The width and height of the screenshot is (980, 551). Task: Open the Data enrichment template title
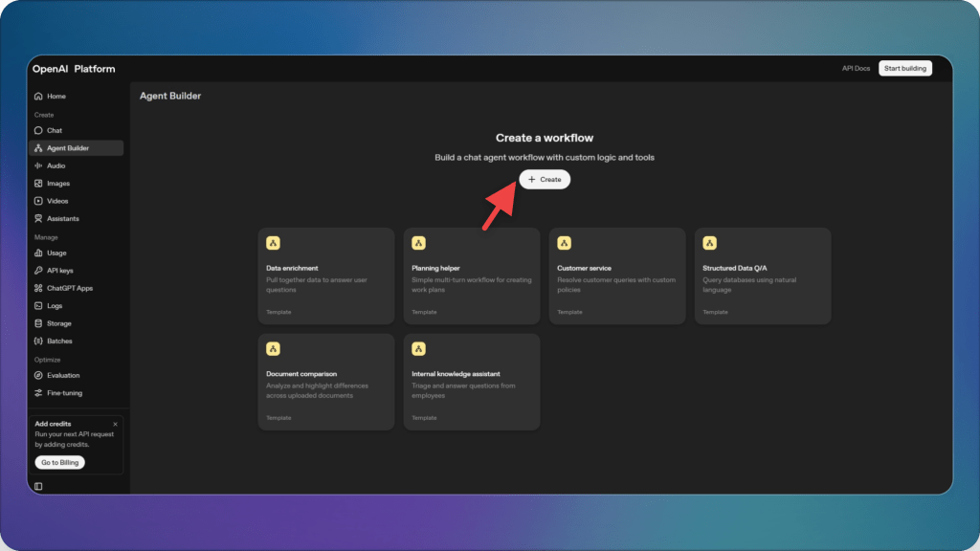[x=292, y=268]
